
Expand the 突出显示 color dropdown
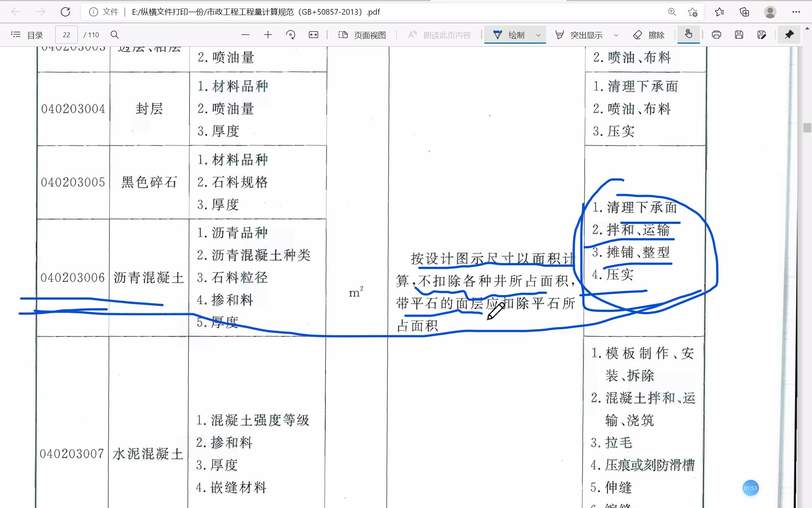pyautogui.click(x=616, y=35)
